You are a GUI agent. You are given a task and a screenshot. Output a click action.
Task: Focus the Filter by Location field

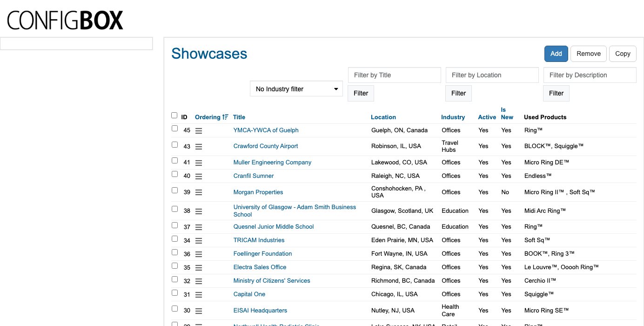click(x=492, y=75)
